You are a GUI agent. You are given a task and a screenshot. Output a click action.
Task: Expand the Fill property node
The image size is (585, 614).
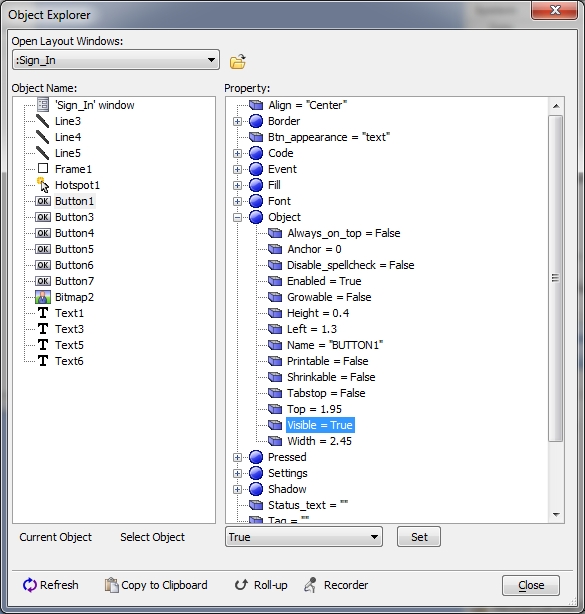237,185
